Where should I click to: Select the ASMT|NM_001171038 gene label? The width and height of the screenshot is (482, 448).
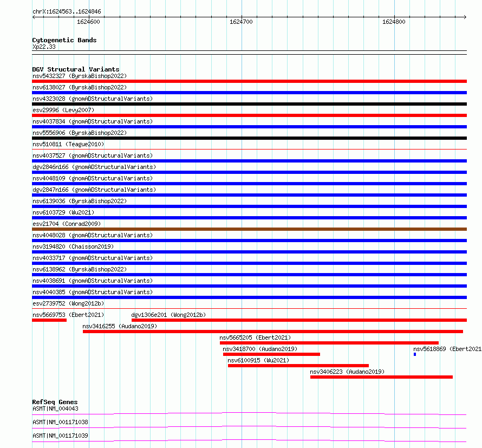click(x=60, y=422)
